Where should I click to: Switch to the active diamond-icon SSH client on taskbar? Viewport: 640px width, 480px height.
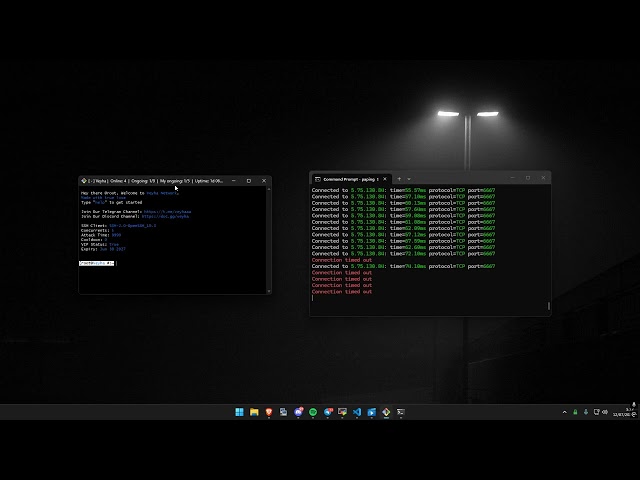(386, 412)
